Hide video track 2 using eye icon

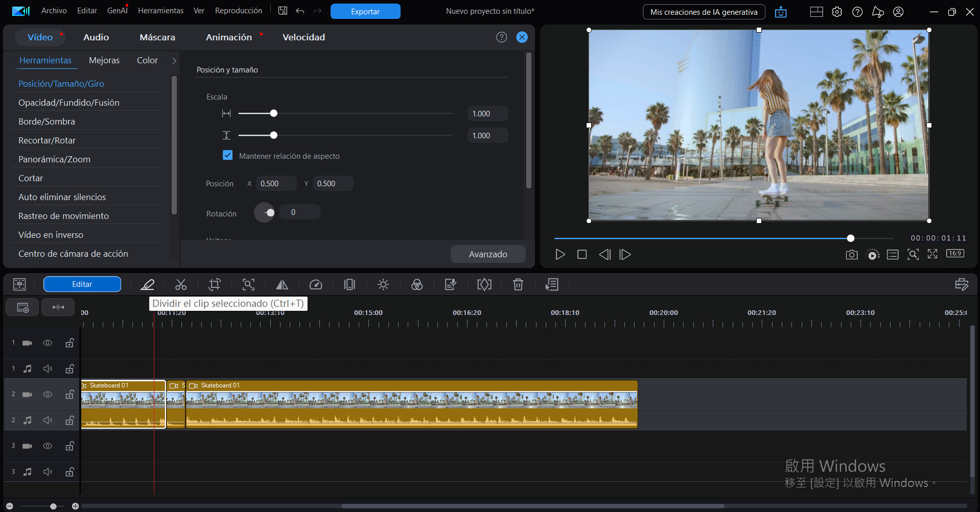point(48,394)
